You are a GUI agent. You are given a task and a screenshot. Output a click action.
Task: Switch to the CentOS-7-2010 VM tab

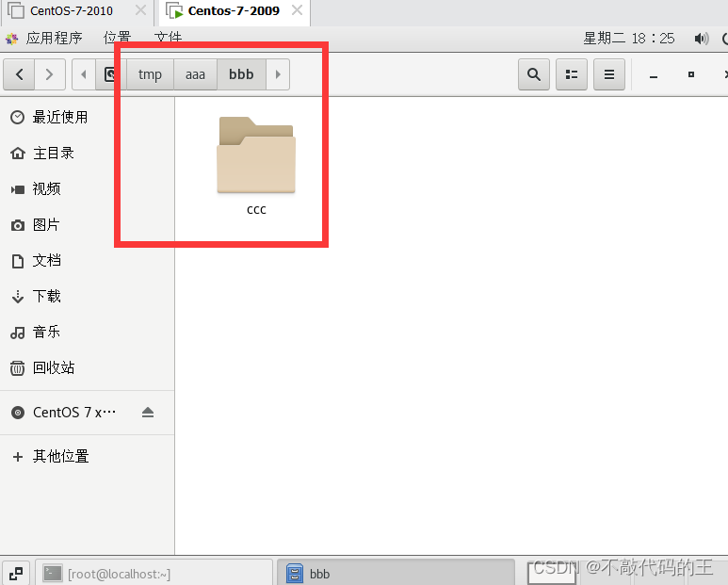[72, 10]
